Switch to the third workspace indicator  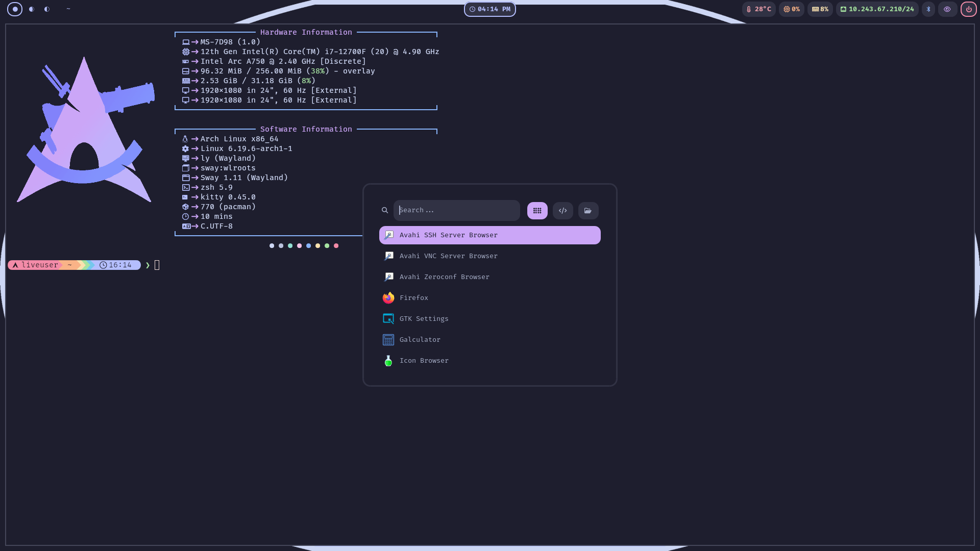[x=47, y=9]
